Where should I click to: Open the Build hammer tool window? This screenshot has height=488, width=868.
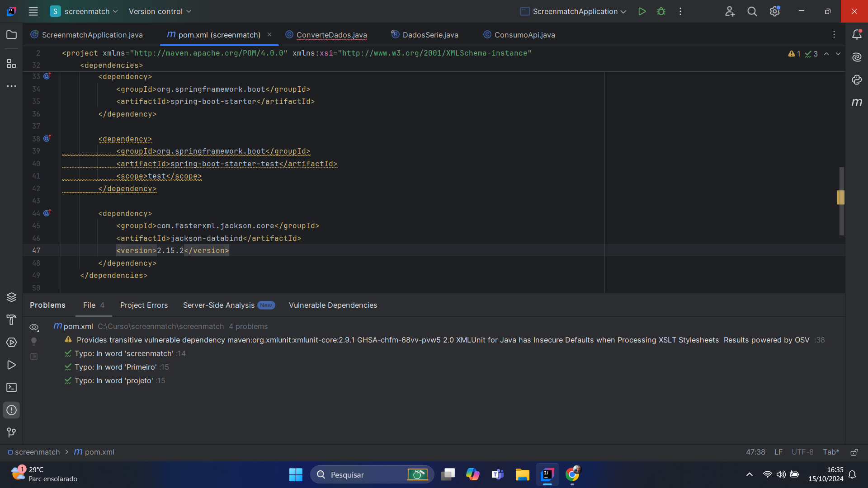coord(11,320)
